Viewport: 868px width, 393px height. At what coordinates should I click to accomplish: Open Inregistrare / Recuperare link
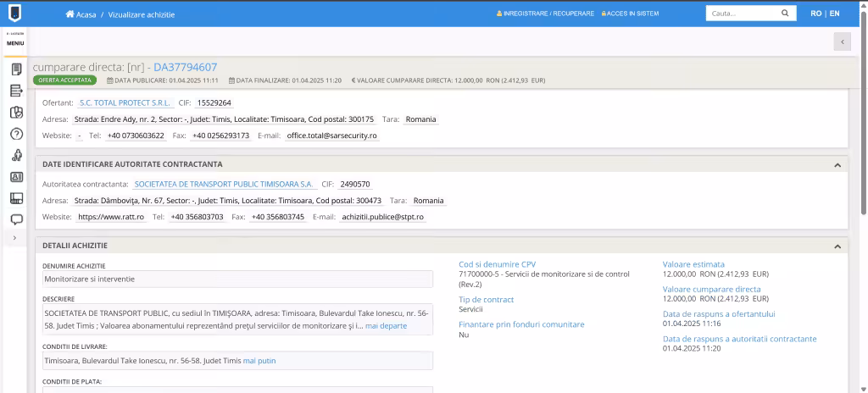(x=545, y=14)
